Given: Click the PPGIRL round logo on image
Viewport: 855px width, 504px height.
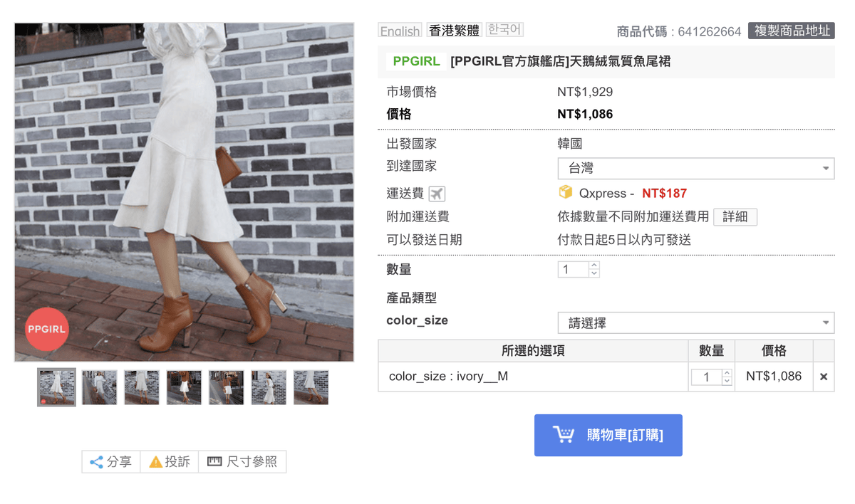Looking at the screenshot, I should (x=46, y=329).
